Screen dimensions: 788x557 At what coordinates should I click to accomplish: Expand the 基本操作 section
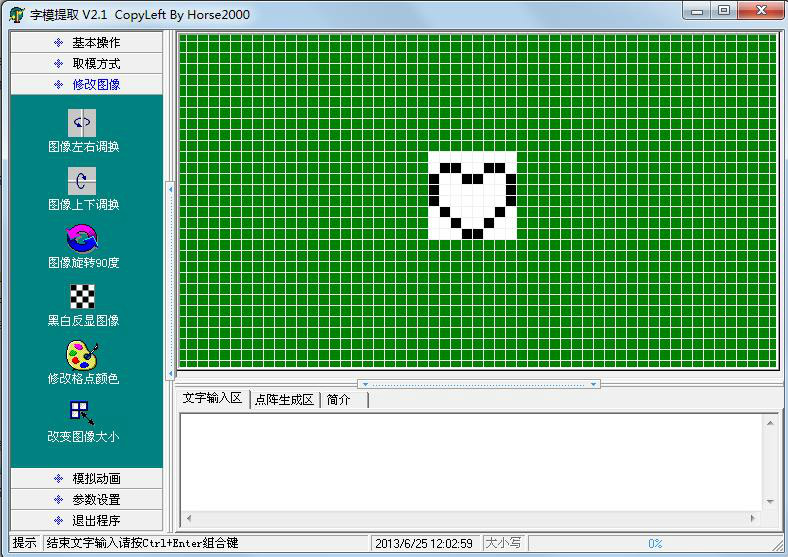coord(87,42)
